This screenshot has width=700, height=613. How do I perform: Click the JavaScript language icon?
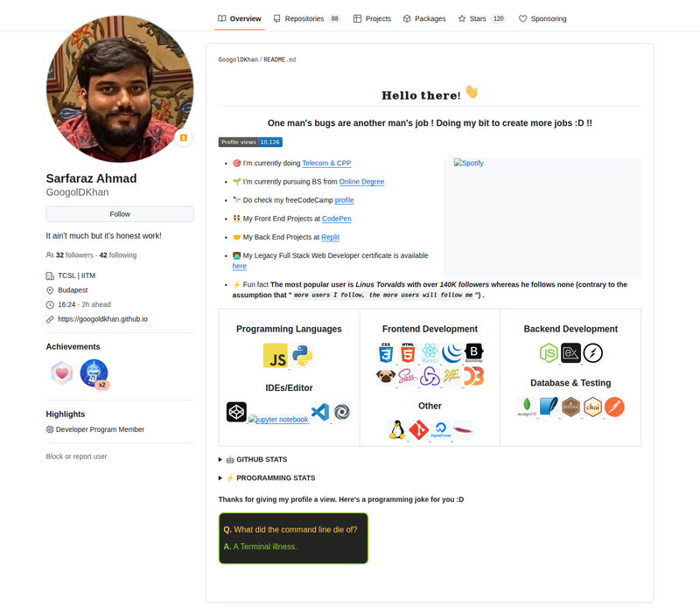pos(276,356)
